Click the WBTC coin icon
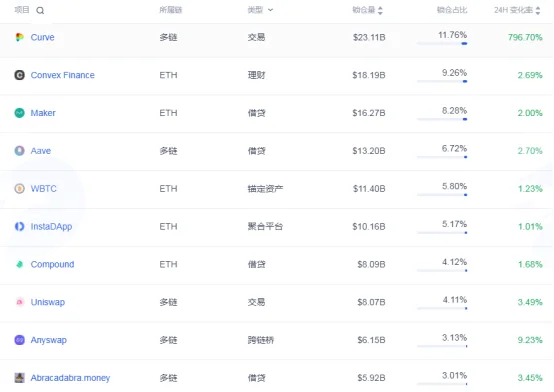The width and height of the screenshot is (554, 392). (19, 188)
